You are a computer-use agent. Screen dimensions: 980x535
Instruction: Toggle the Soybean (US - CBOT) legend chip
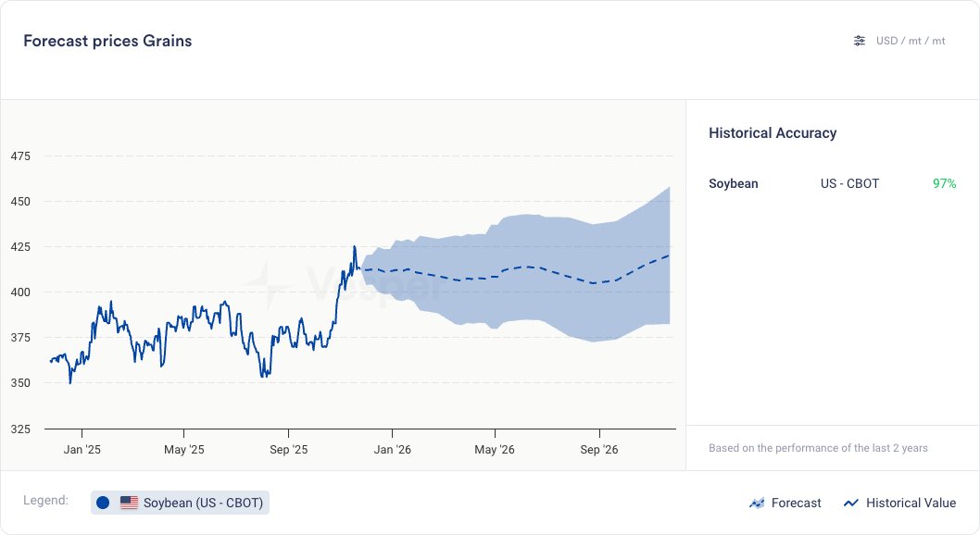(181, 503)
